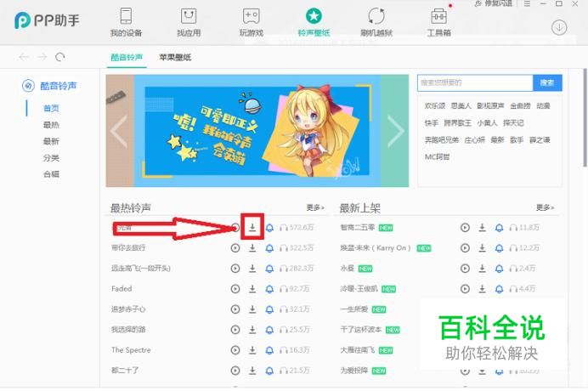Screen dimensions: 588x391
Task: Open 分类 in the sidebar
Action: pos(51,158)
